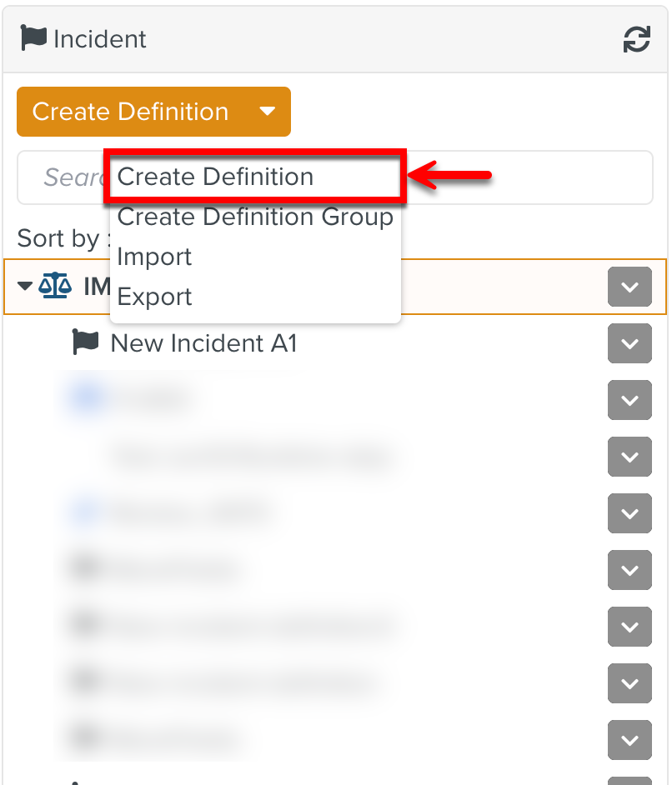Select the New Incident A1 definition
672x785 pixels.
point(203,342)
